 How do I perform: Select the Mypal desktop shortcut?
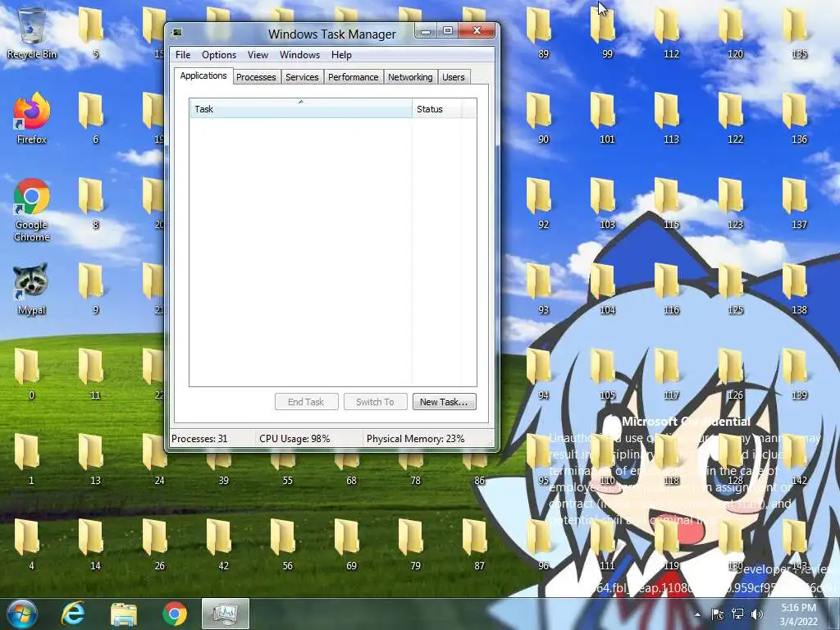pyautogui.click(x=32, y=290)
